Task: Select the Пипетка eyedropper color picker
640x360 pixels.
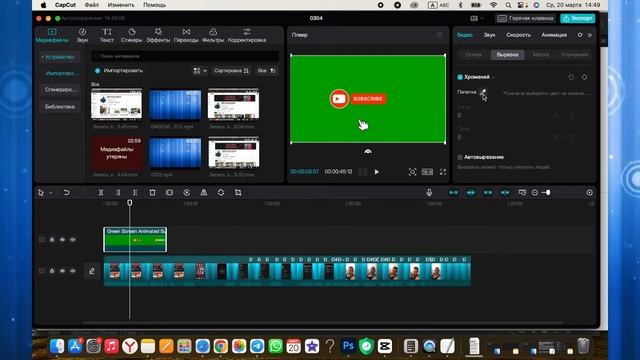Action: [x=483, y=92]
